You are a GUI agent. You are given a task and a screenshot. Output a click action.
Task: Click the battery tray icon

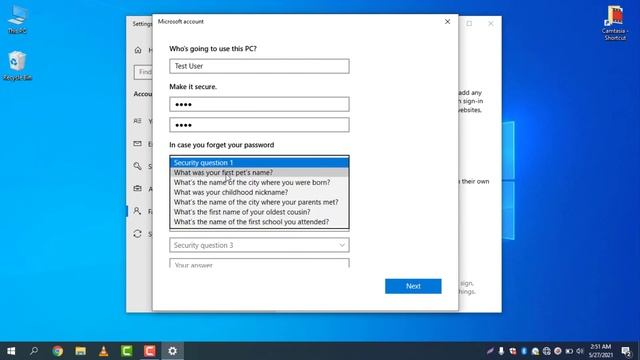(x=569, y=351)
